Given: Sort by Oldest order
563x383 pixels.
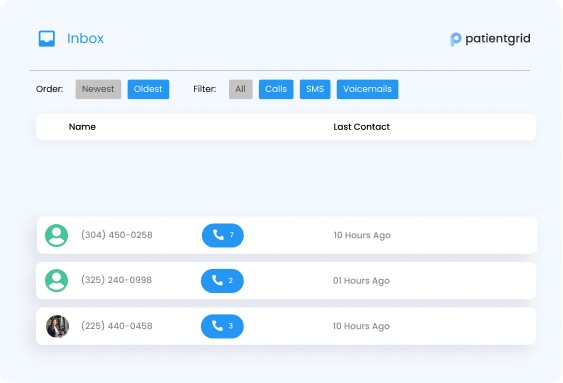Looking at the screenshot, I should 148,89.
